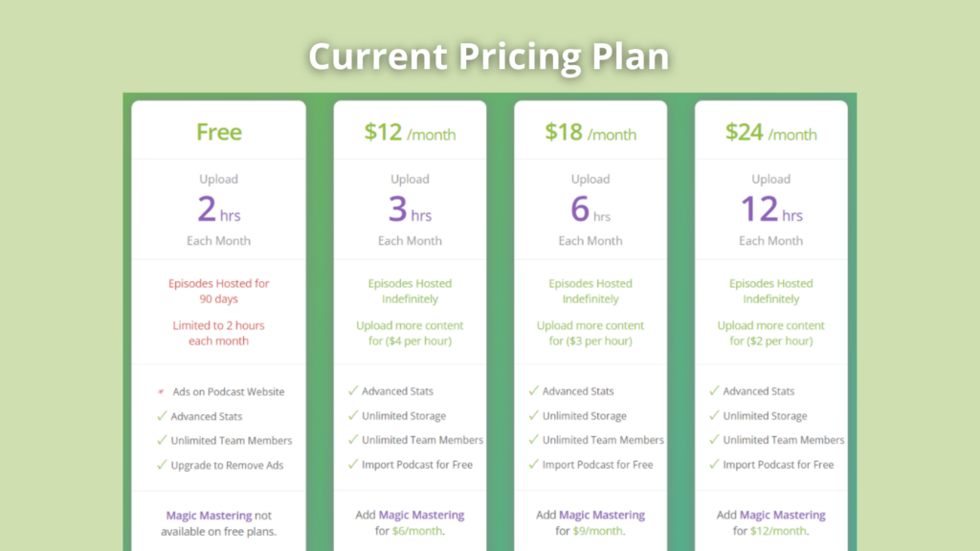
Task: Select the $18 /month plan header
Action: pyautogui.click(x=590, y=132)
